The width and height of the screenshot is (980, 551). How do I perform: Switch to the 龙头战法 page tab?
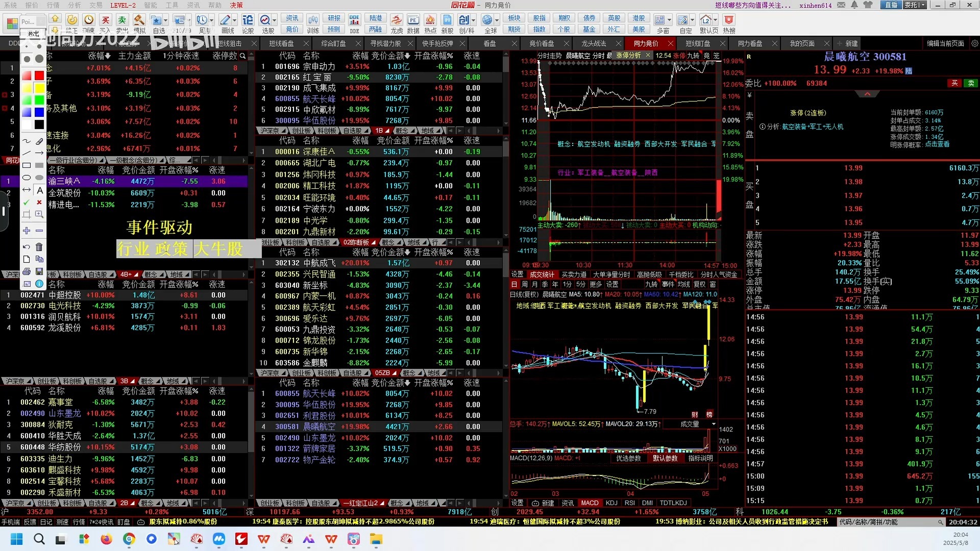(594, 43)
